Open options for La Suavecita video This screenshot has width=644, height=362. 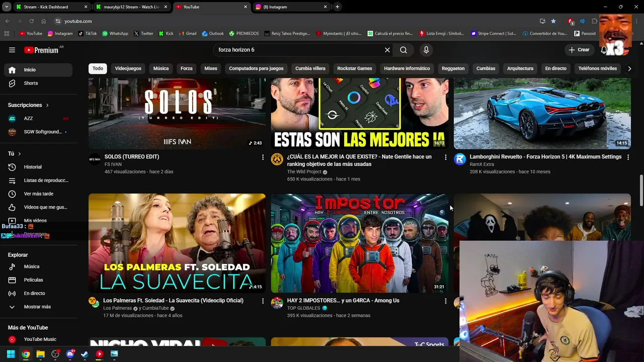pyautogui.click(x=263, y=301)
